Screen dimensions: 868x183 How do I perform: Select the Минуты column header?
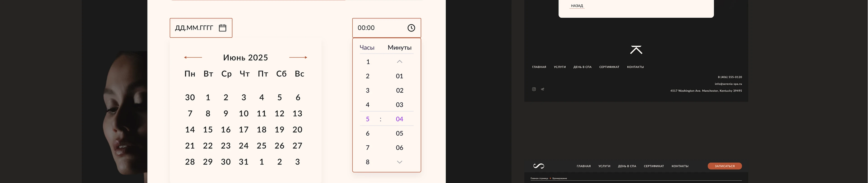399,47
